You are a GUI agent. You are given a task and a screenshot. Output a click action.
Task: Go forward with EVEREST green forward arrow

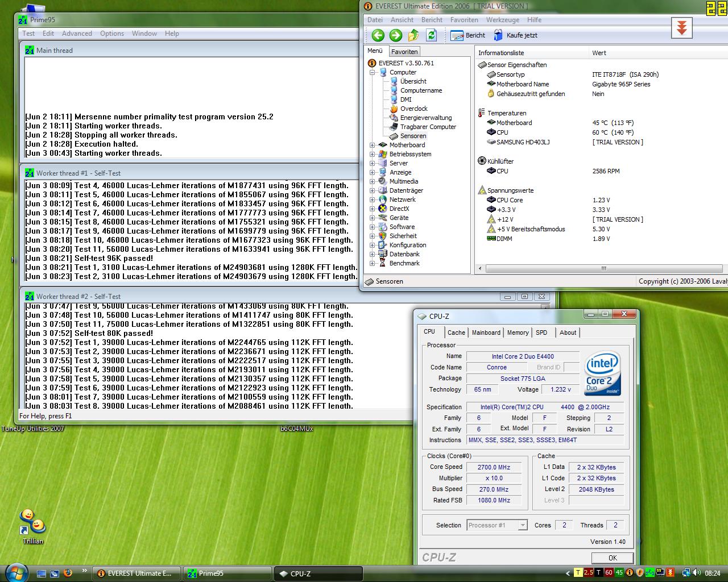coord(396,35)
